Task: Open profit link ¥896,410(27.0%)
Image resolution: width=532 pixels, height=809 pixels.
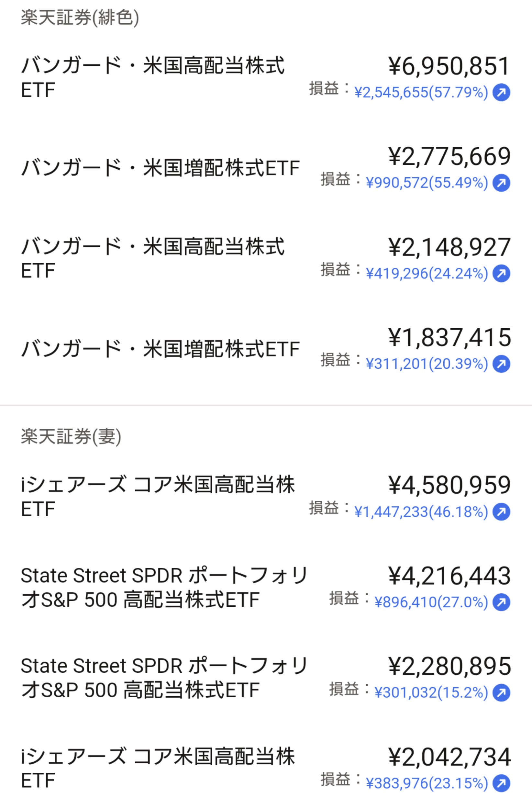Action: pyautogui.click(x=431, y=602)
